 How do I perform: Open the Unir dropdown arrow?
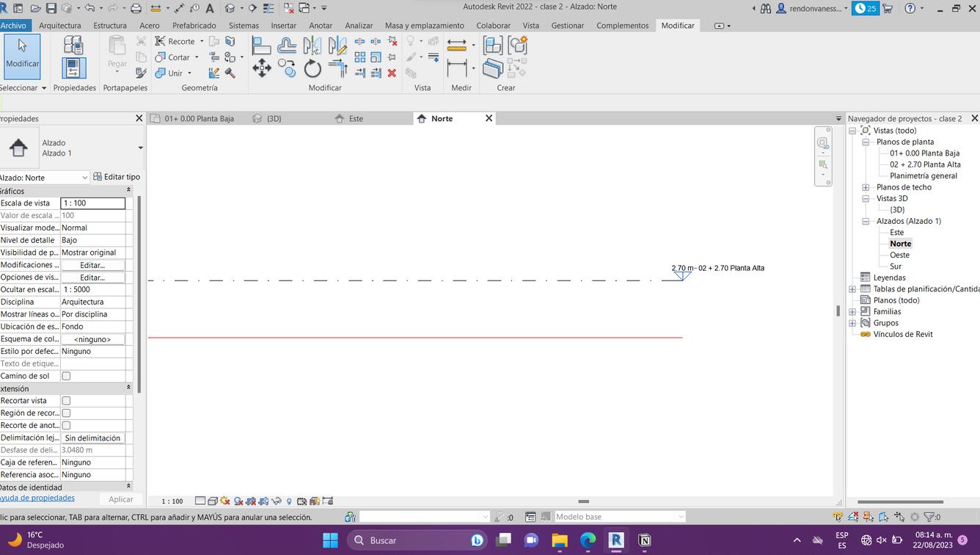pos(189,73)
